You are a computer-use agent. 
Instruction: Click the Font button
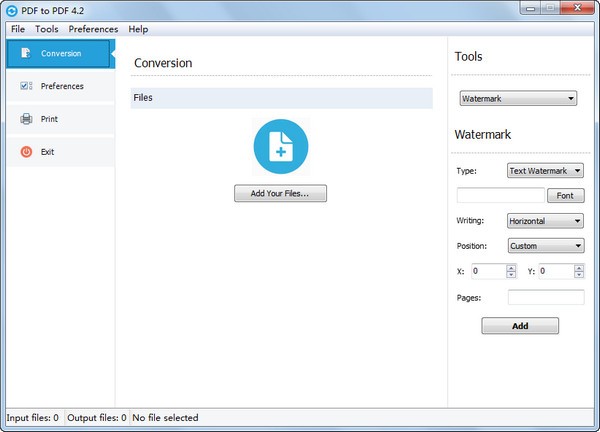(x=565, y=196)
